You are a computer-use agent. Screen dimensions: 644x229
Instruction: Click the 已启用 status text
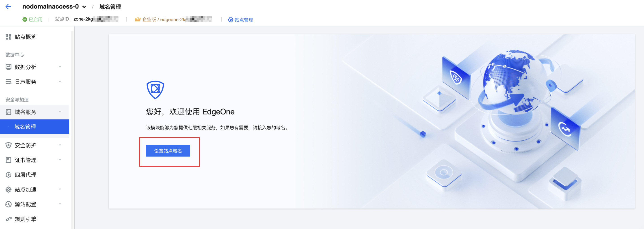click(x=35, y=20)
